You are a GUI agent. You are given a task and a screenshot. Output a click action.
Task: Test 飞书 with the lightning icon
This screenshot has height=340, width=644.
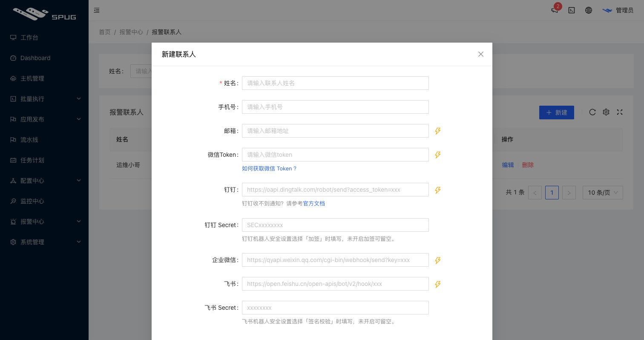click(437, 284)
